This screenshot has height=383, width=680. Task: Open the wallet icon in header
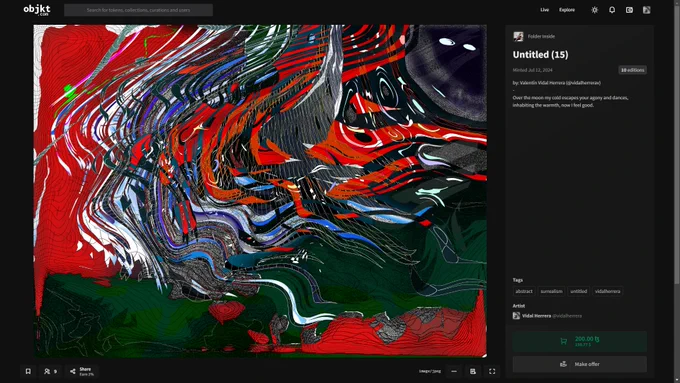[x=629, y=10]
